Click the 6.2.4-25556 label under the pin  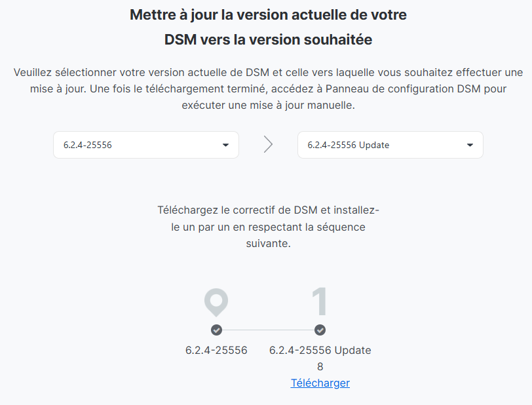(216, 350)
